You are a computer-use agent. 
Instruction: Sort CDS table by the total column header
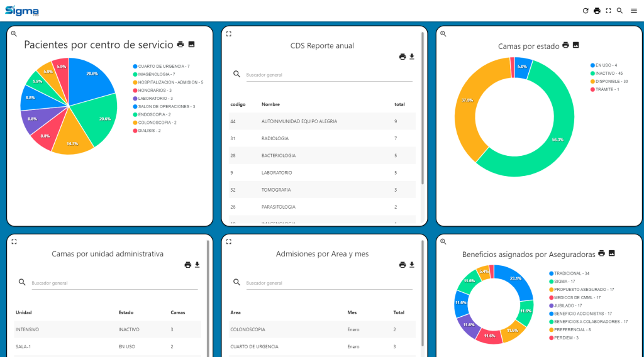pos(399,104)
